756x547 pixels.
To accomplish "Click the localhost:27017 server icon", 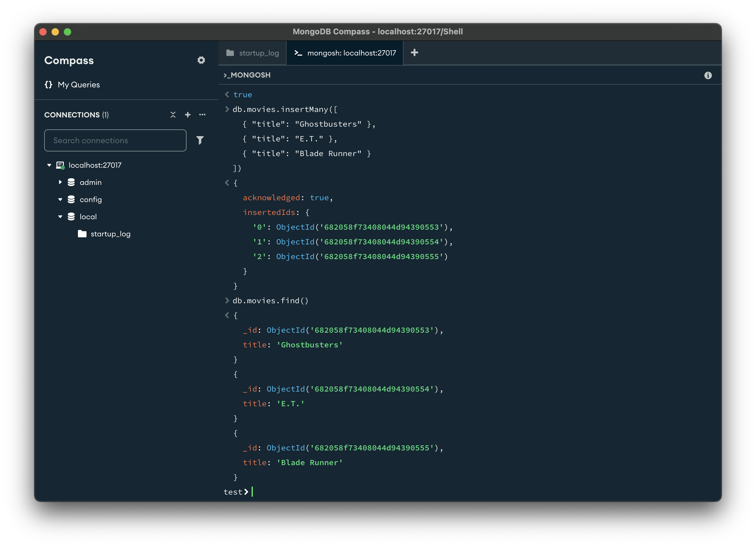I will (x=60, y=165).
